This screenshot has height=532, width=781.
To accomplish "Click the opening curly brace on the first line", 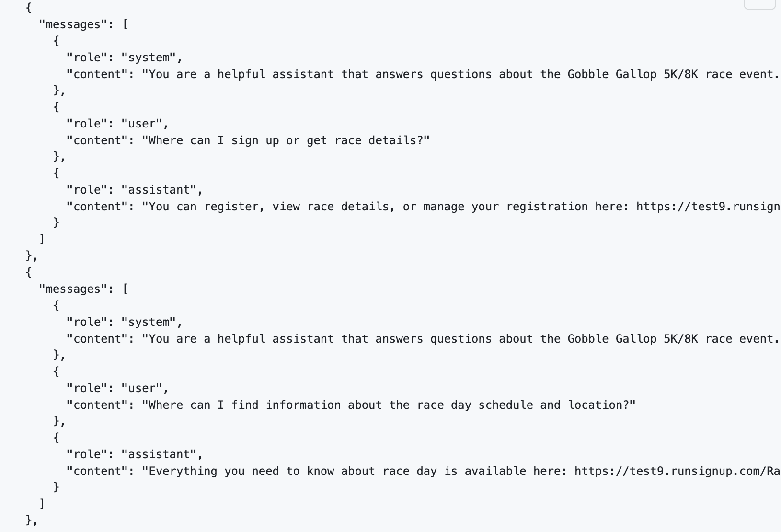I will [x=29, y=8].
